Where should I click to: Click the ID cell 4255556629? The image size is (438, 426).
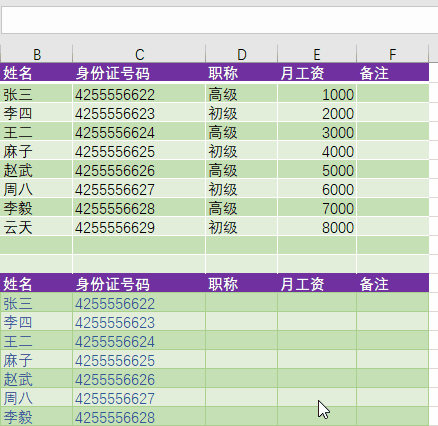point(139,226)
